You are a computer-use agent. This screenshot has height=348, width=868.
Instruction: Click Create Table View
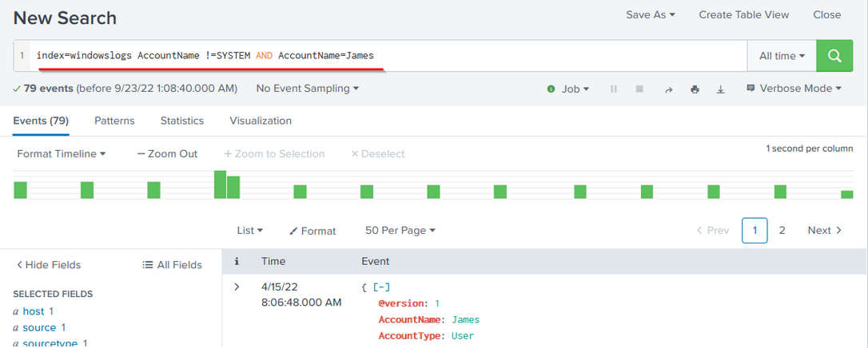(x=743, y=14)
